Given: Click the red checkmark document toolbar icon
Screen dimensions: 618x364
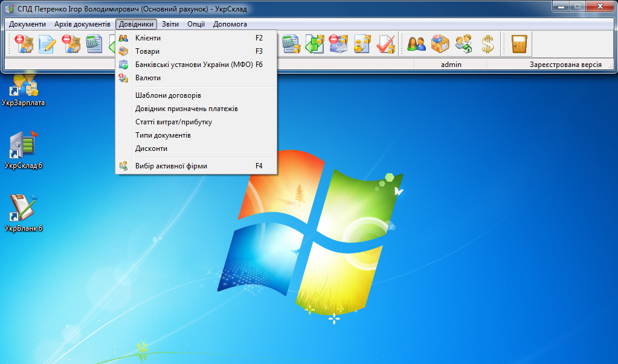Looking at the screenshot, I should (x=385, y=44).
